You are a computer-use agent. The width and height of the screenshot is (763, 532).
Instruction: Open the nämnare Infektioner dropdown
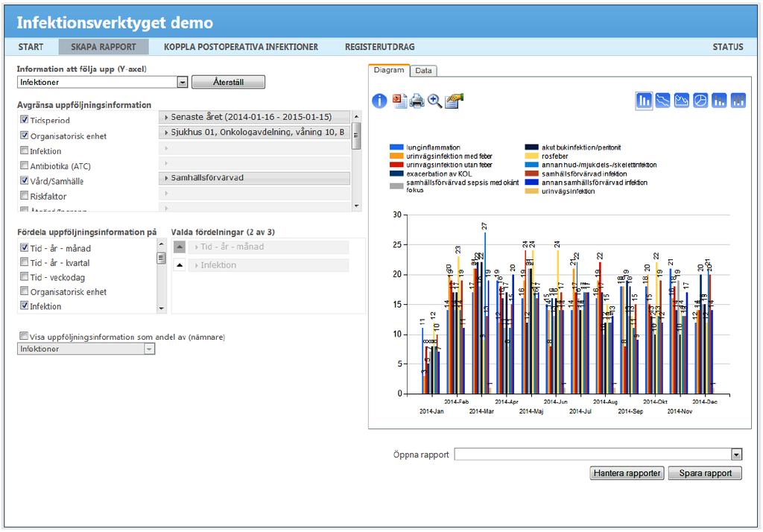coord(149,349)
